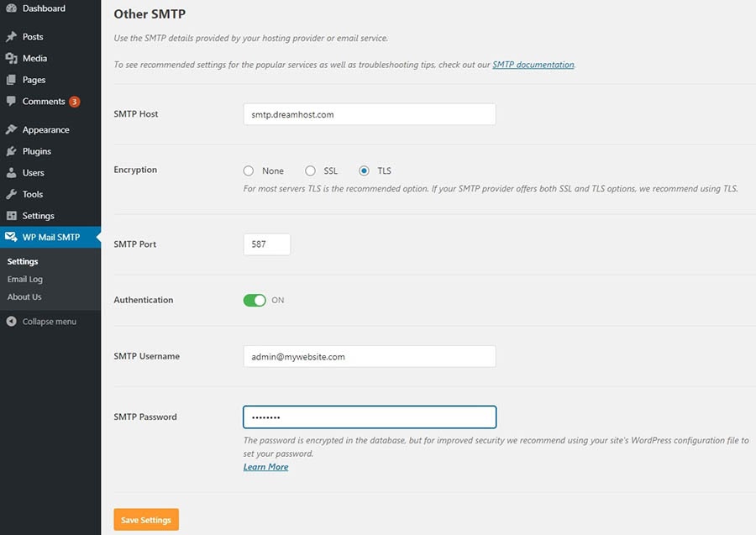
Task: Click Save Settings button
Action: [146, 520]
